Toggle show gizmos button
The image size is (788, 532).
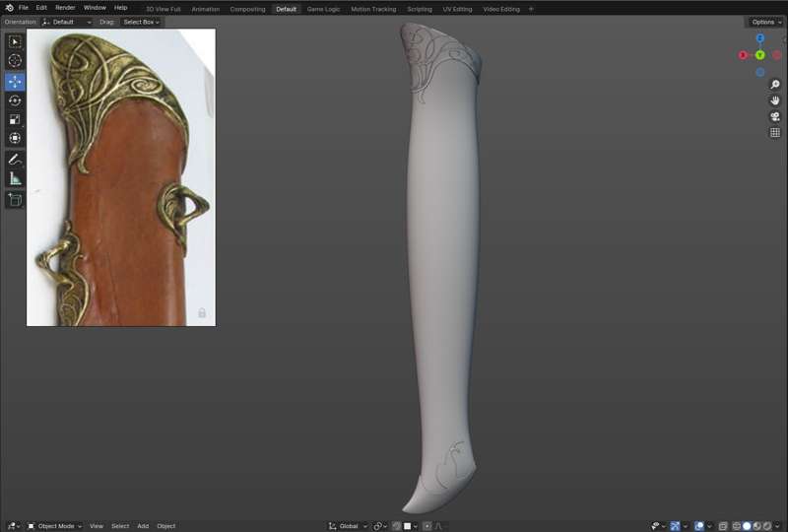[675, 526]
